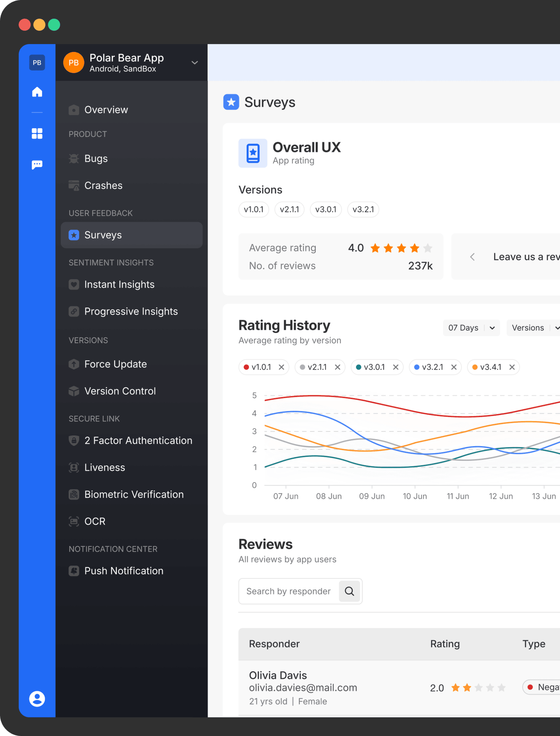
Task: Remove the v1.0.1 filter chip
Action: pyautogui.click(x=281, y=367)
